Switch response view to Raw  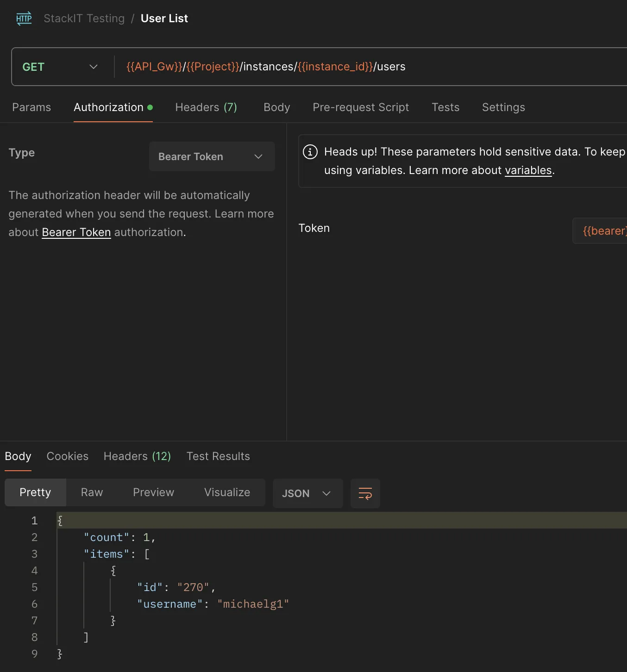92,492
